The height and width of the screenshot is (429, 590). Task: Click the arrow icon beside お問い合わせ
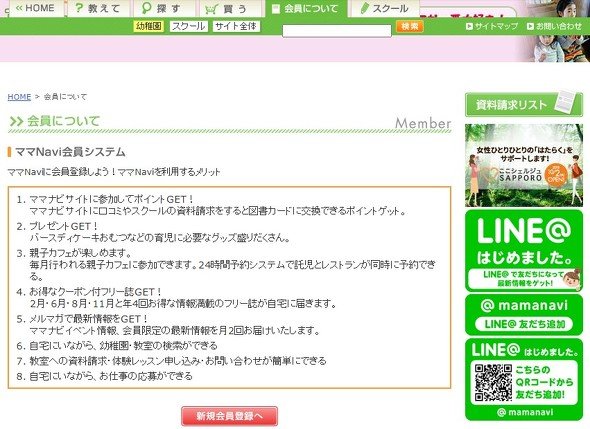coord(530,26)
